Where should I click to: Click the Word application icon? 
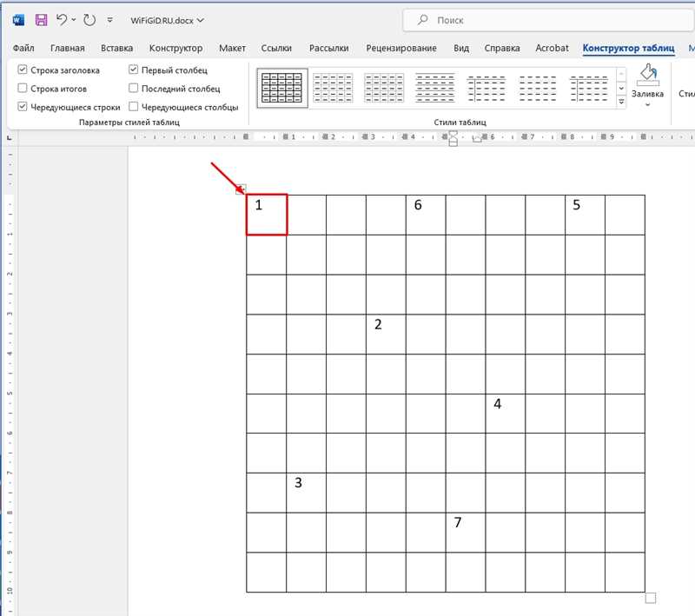[x=18, y=20]
